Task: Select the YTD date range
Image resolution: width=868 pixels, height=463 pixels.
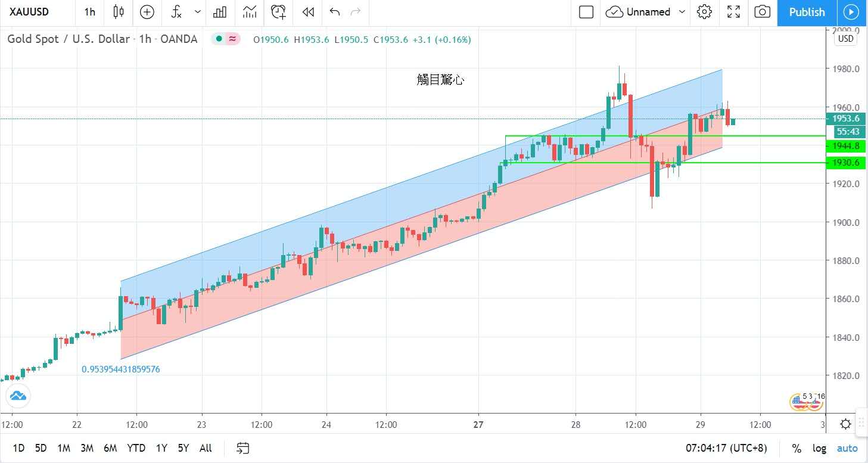Action: [136, 448]
